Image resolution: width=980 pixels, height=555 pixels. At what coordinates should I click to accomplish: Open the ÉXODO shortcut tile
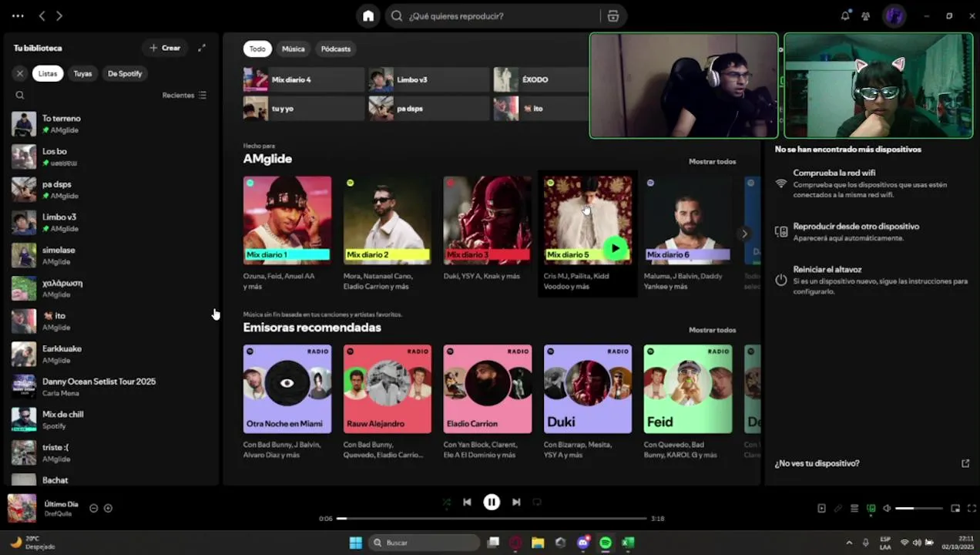(541, 79)
